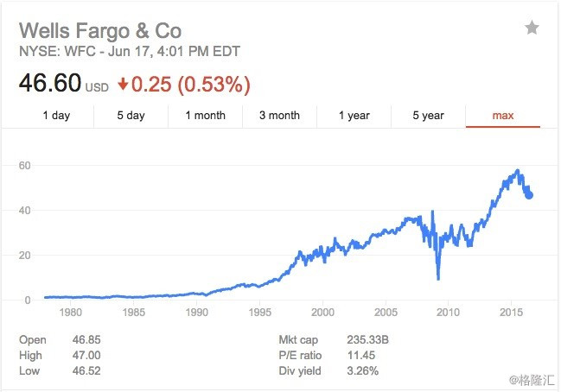Viewport: 561px width, 392px height.
Task: Click the 2000 x-axis year label
Action: 322,312
